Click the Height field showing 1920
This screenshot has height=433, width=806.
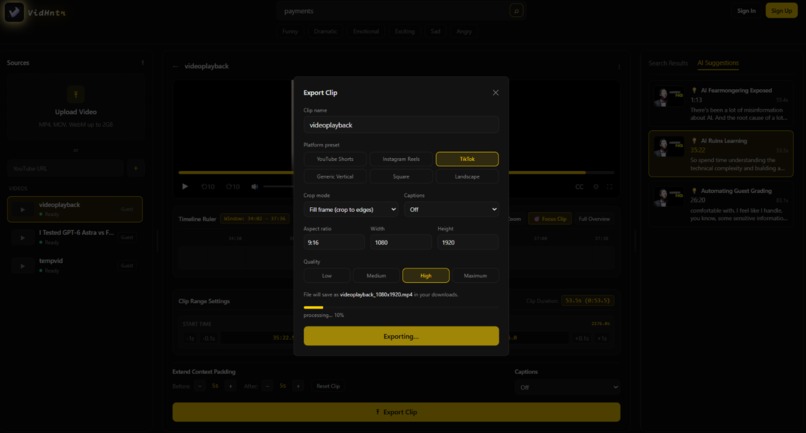point(468,242)
